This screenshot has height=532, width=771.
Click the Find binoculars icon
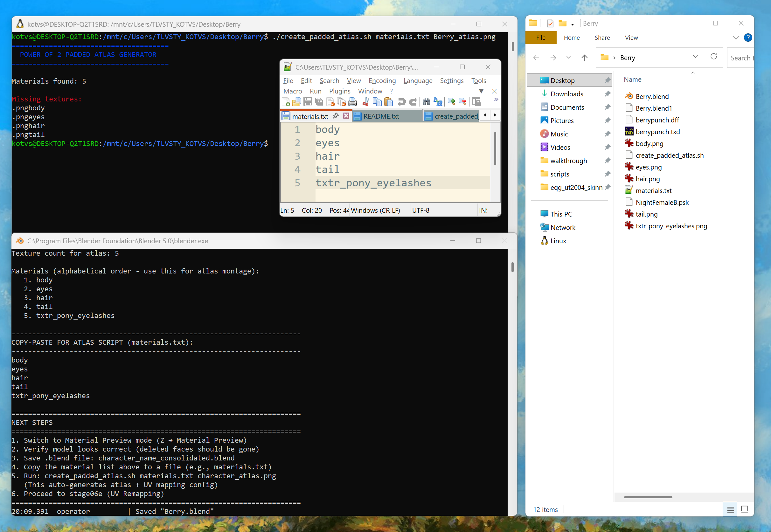(426, 102)
